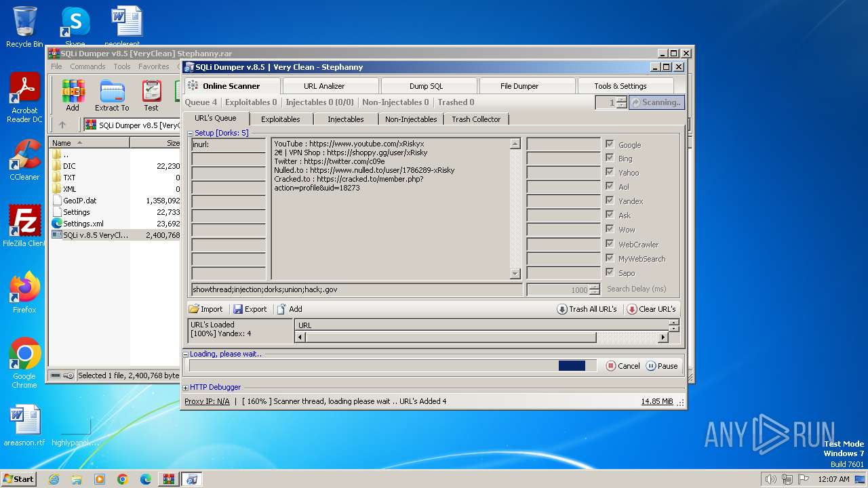Toggle Sapo search engine checkbox

click(610, 272)
